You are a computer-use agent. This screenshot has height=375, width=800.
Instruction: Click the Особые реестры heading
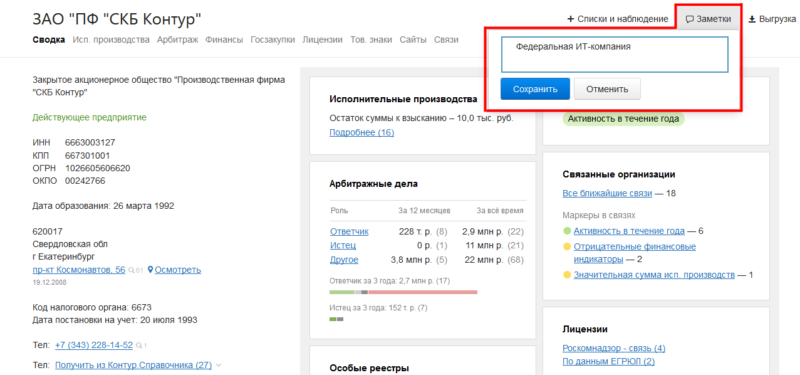tap(369, 368)
